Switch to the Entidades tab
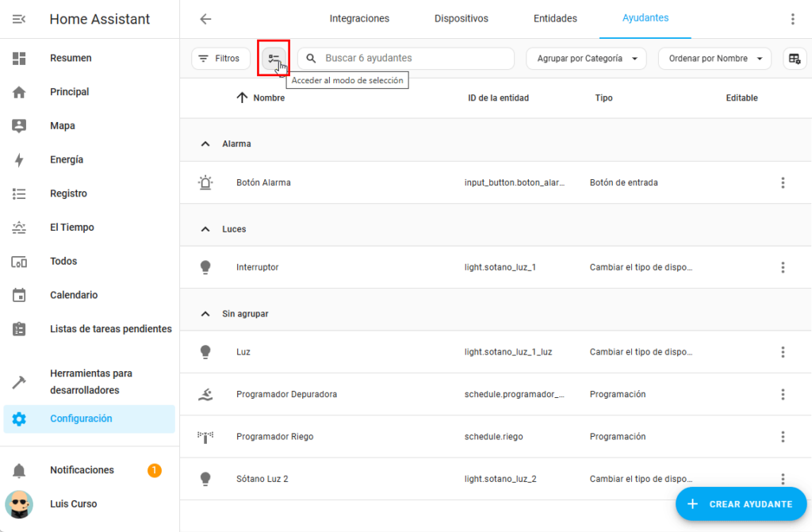This screenshot has width=812, height=532. pyautogui.click(x=555, y=18)
